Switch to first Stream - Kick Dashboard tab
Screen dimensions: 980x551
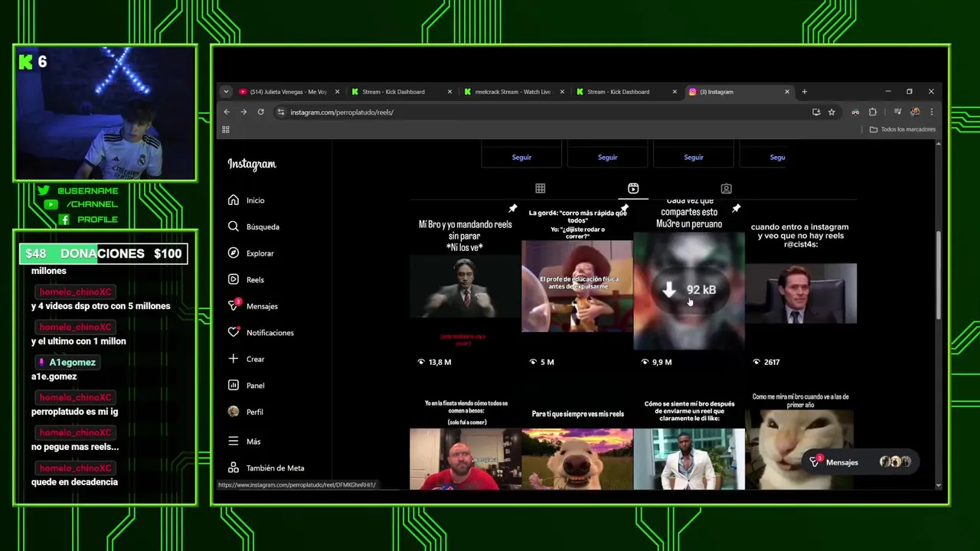400,92
